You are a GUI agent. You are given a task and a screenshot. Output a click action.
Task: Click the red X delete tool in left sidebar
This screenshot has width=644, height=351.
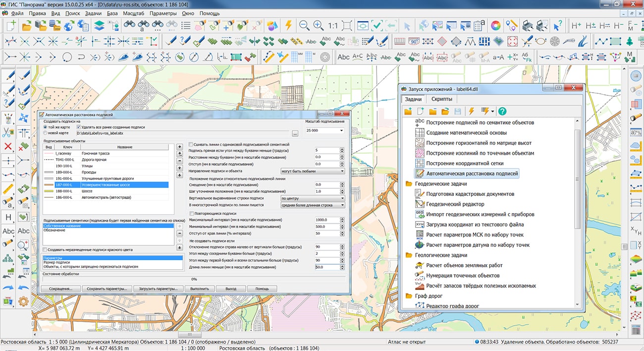pos(8,146)
